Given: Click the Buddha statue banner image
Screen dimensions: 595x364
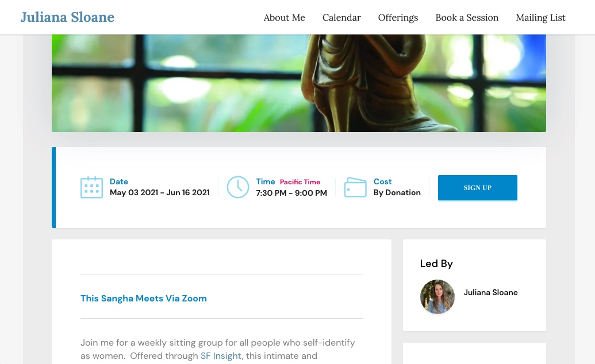Looking at the screenshot, I should click(298, 83).
